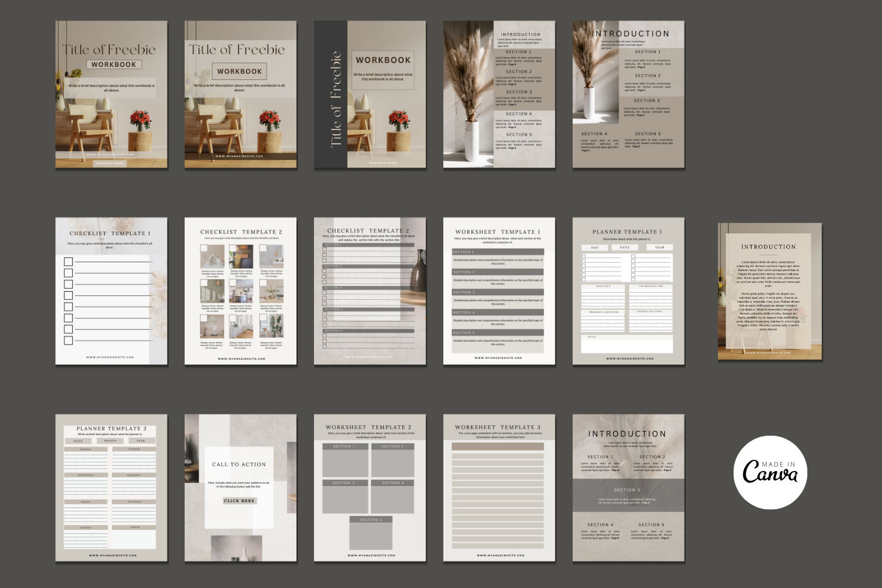The width and height of the screenshot is (882, 588).
Task: Click the 'Title of Freebie' heading on the first cover
Action: [x=109, y=49]
